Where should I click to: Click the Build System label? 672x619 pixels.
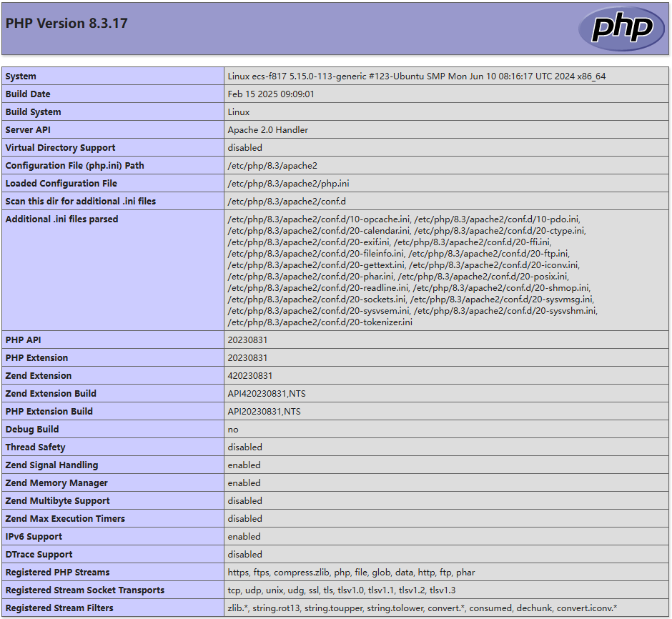click(33, 112)
